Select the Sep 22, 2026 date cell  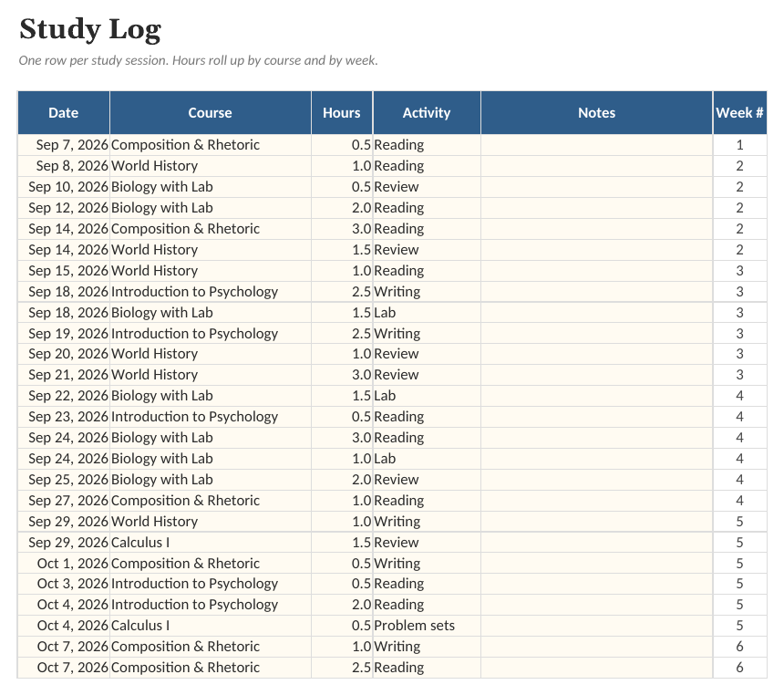tap(64, 396)
